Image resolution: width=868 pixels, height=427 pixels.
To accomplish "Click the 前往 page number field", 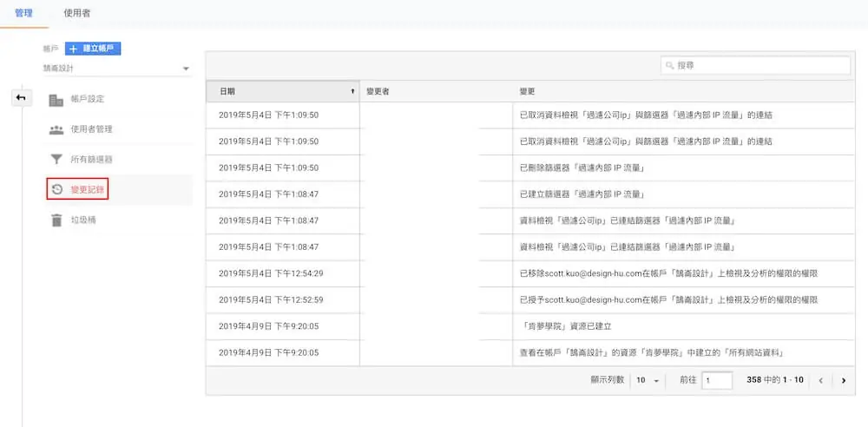I will [717, 380].
